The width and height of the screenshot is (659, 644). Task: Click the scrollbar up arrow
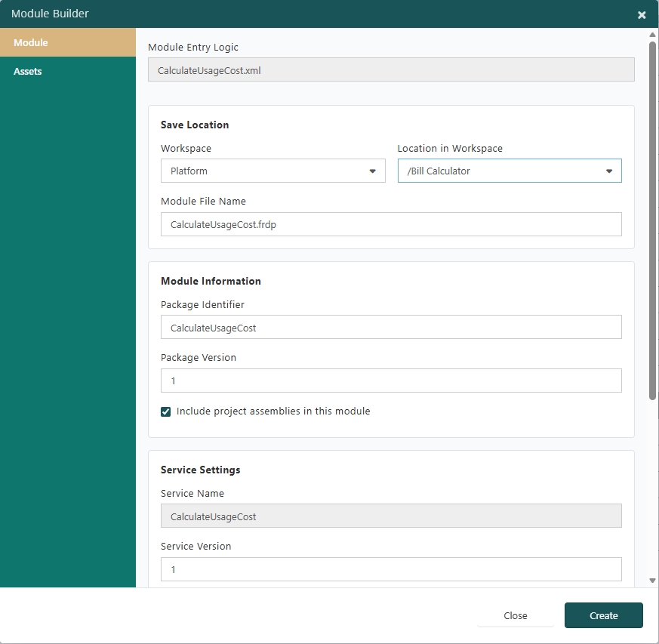pyautogui.click(x=652, y=35)
